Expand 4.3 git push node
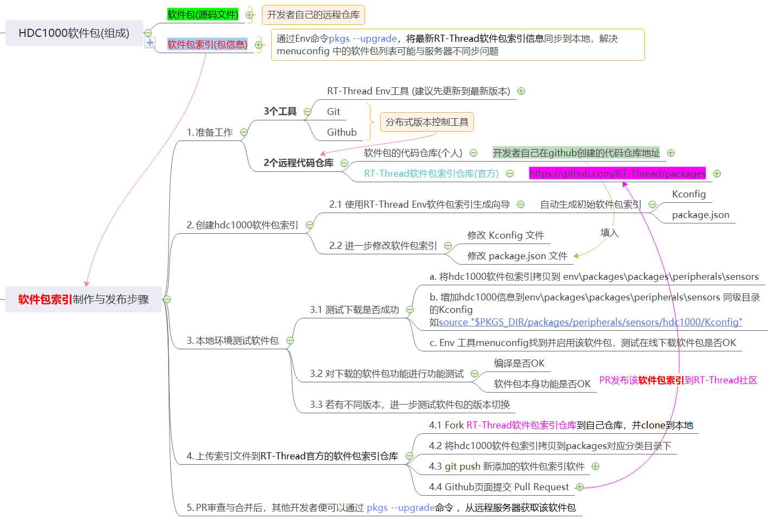Image resolution: width=768 pixels, height=532 pixels. tap(596, 466)
